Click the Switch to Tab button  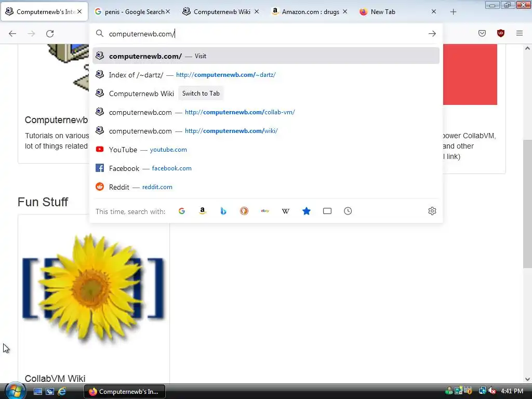(201, 94)
